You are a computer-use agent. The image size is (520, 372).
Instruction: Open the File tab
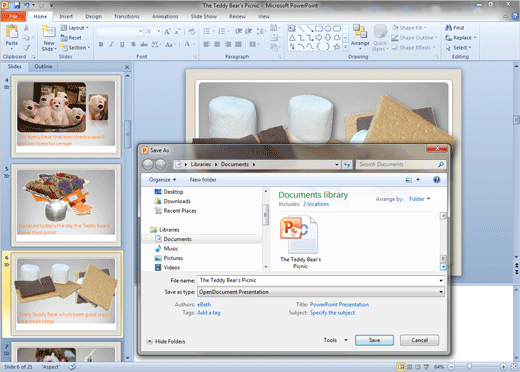(x=13, y=16)
